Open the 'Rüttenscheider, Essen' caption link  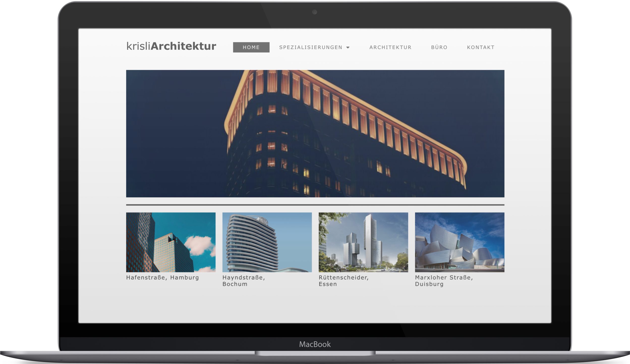coord(343,281)
